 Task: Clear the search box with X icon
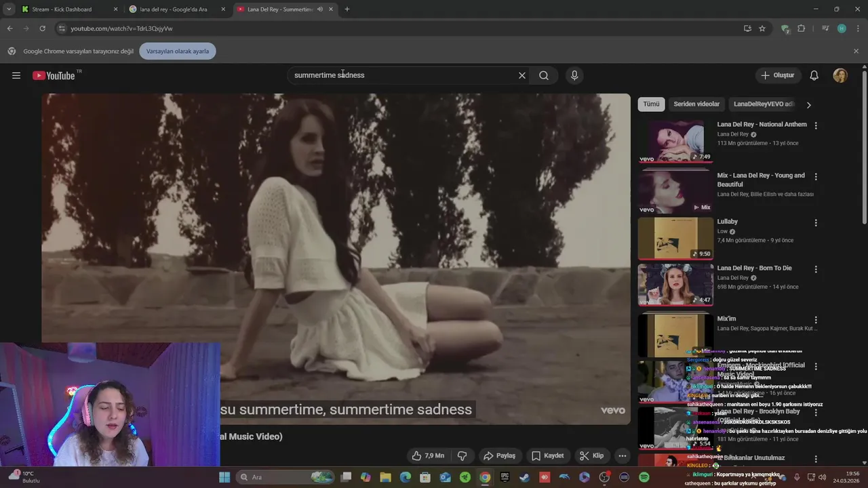tap(522, 75)
